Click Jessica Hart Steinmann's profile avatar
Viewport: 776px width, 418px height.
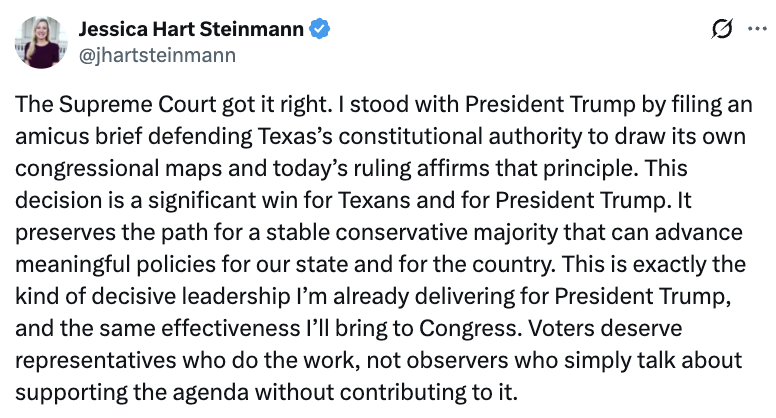click(x=41, y=42)
